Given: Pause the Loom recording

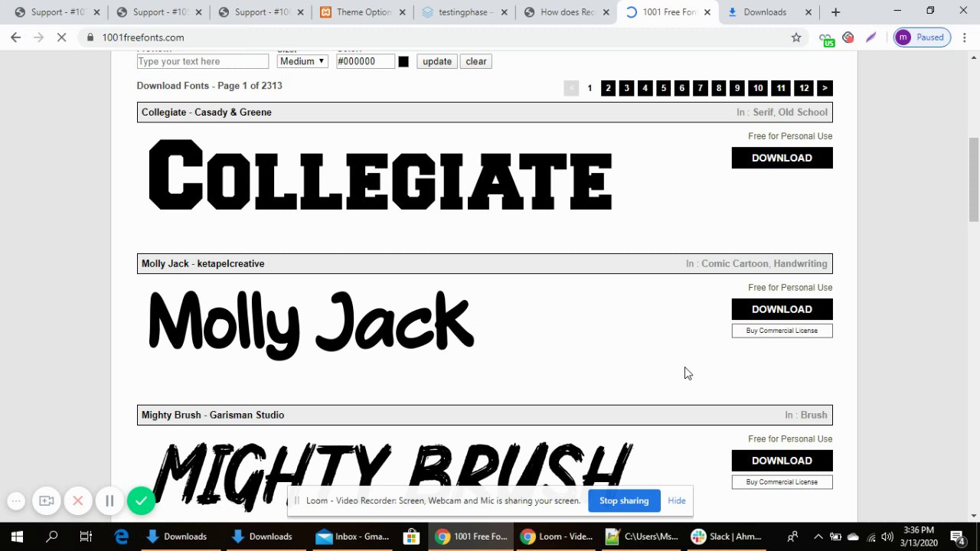Looking at the screenshot, I should tap(109, 501).
